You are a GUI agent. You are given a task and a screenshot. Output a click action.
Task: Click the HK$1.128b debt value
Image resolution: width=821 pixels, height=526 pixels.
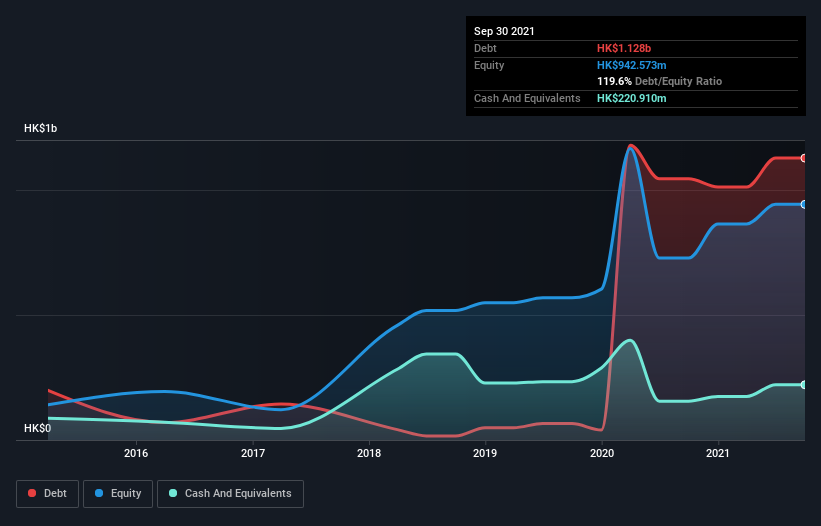pos(624,48)
